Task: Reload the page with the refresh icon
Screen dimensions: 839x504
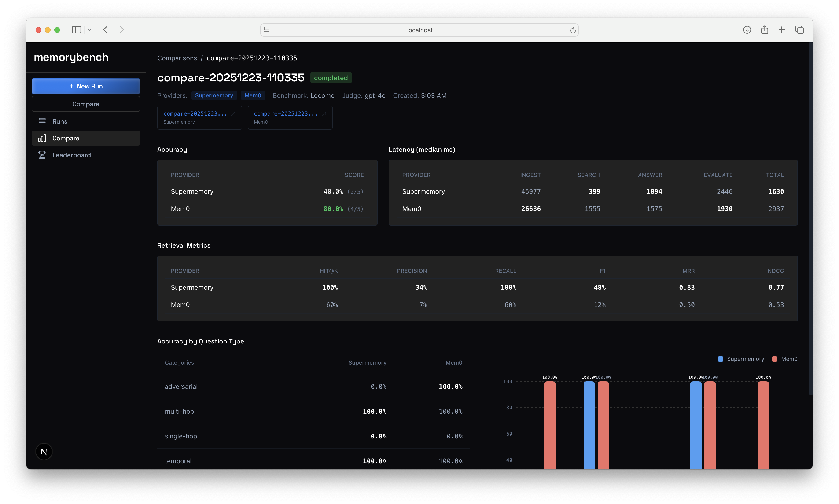Action: point(573,30)
